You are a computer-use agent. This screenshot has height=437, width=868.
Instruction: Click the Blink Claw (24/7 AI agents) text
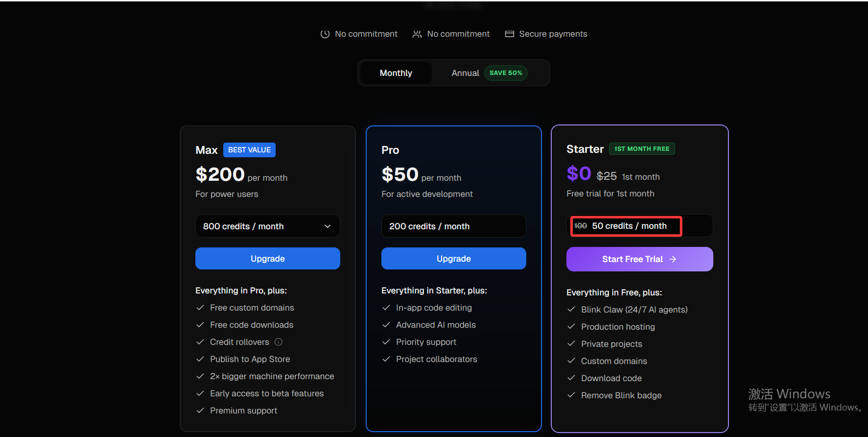coord(634,310)
